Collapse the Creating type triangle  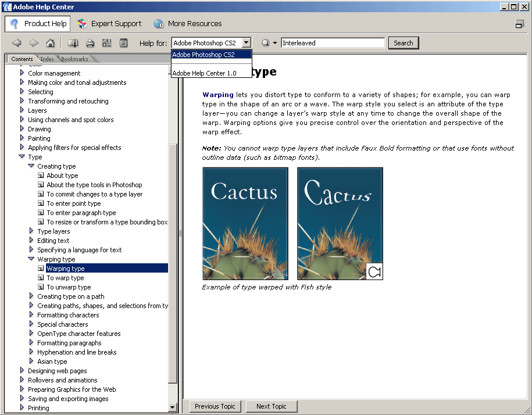(x=31, y=166)
